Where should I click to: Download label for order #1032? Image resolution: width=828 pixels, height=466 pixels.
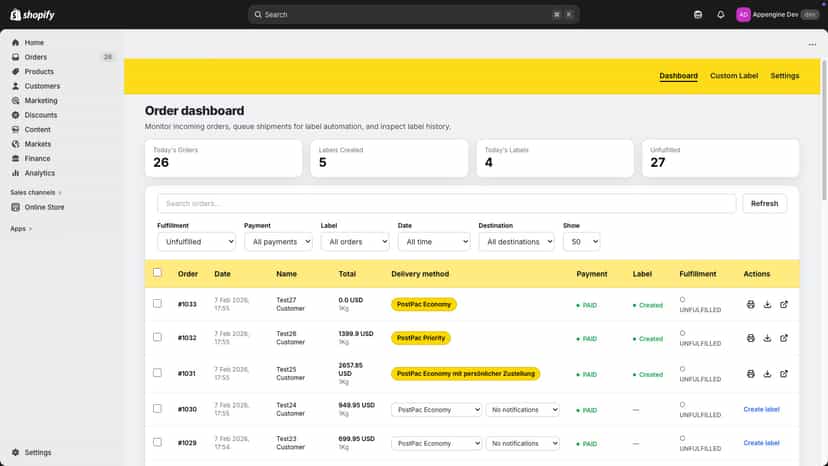pos(767,338)
